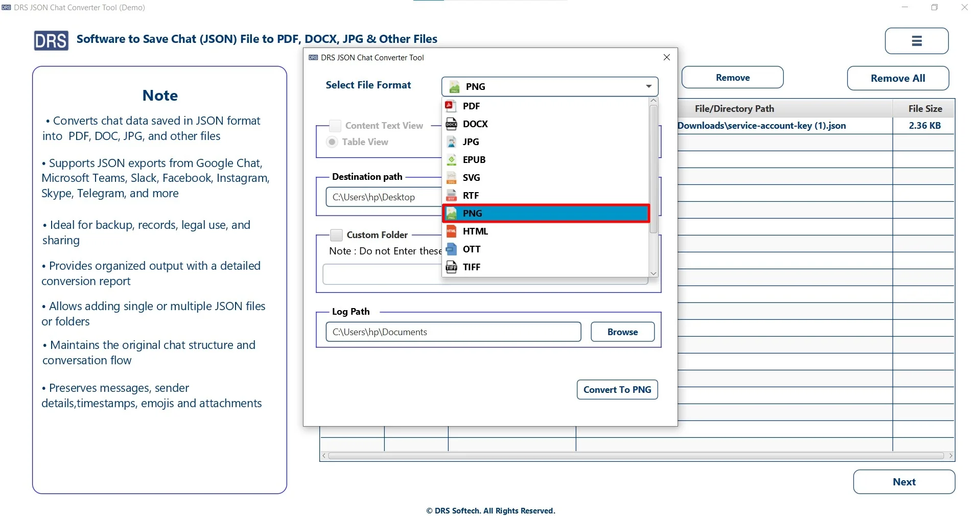The width and height of the screenshot is (980, 516).
Task: Select the EPUB format icon
Action: pos(452,159)
